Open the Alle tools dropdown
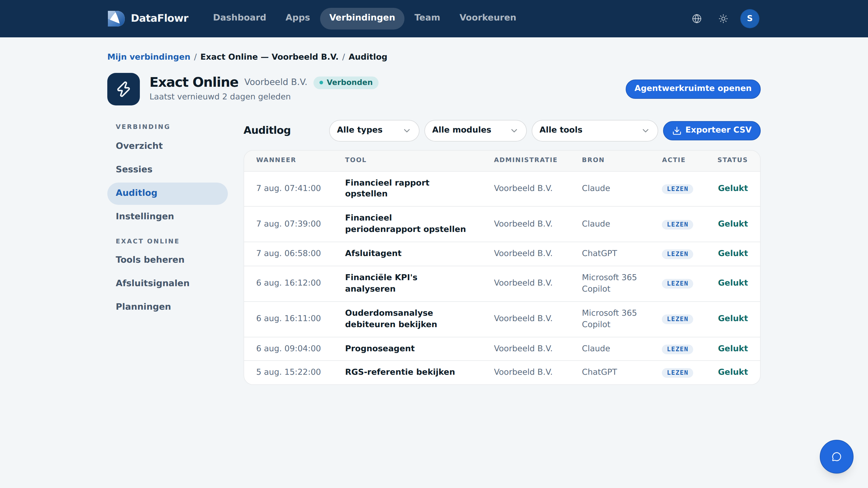This screenshot has height=488, width=868. click(594, 130)
